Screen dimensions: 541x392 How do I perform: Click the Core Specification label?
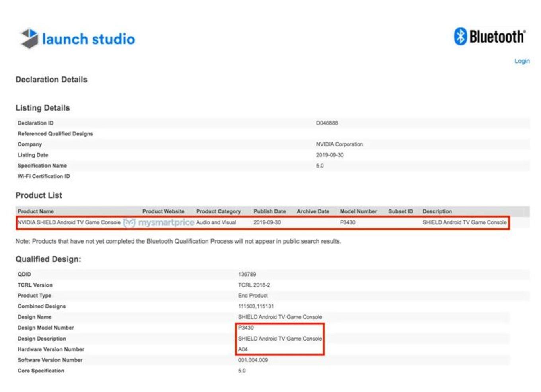coord(41,371)
